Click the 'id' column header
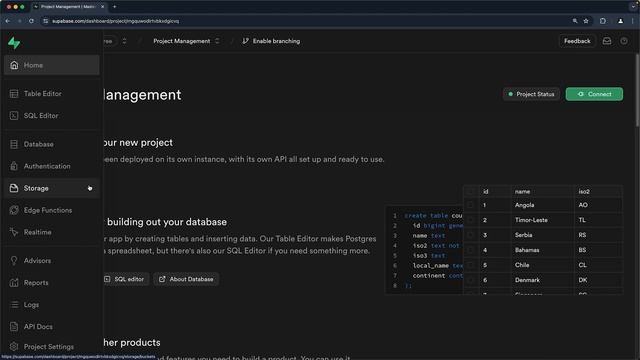 click(494, 191)
